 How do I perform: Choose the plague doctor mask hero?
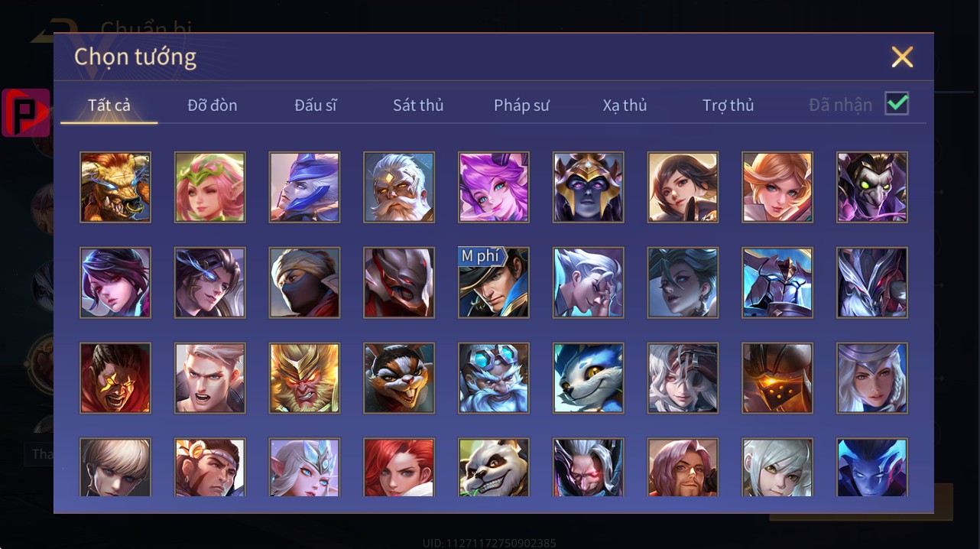coord(872,187)
